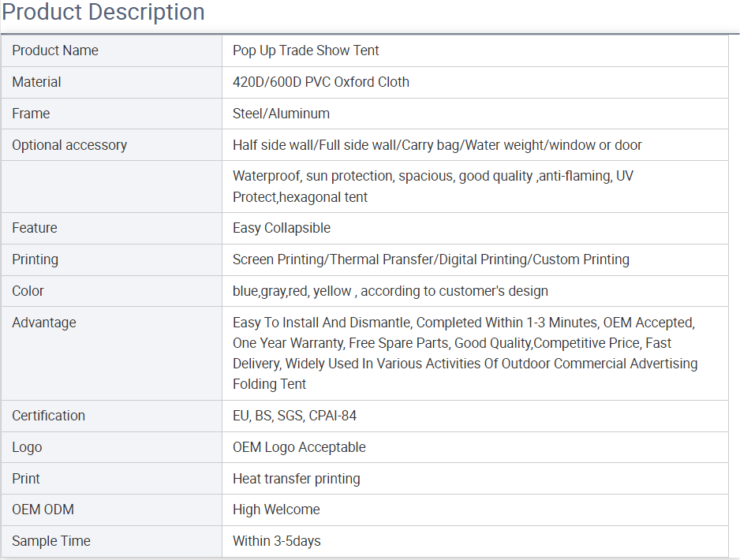Click the Half side wall/Full side wall text
Image resolution: width=740 pixels, height=560 pixels.
(x=437, y=145)
